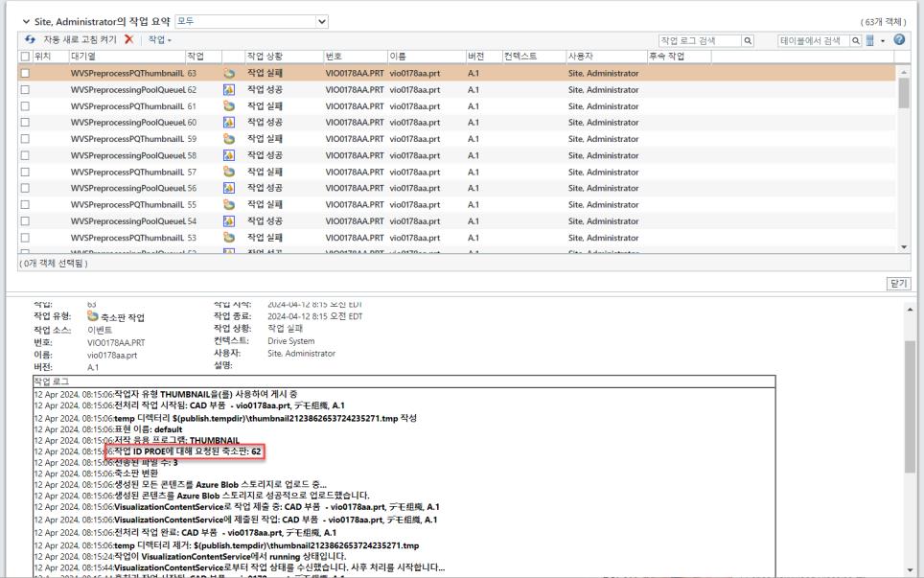Check the checkbox for job 62

tap(25, 90)
